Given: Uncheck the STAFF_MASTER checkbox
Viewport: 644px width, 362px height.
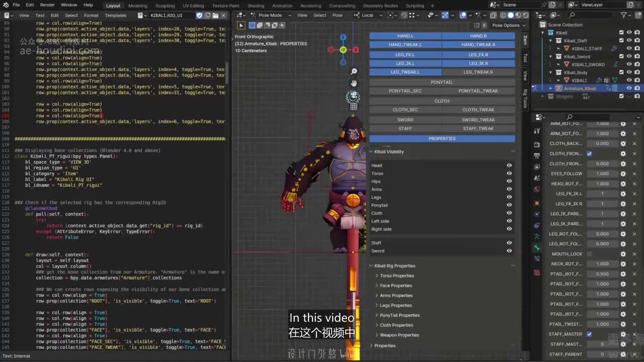Looking at the screenshot, I should [589, 334].
